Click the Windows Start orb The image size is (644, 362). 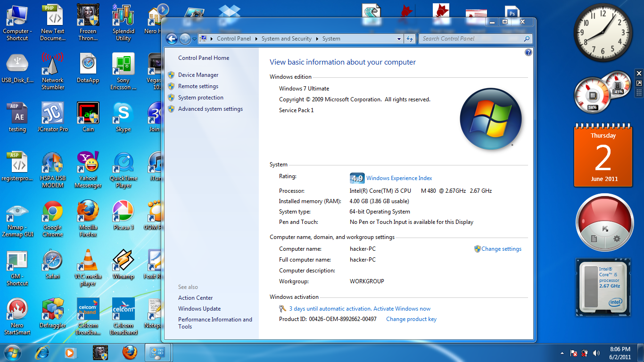pyautogui.click(x=13, y=352)
